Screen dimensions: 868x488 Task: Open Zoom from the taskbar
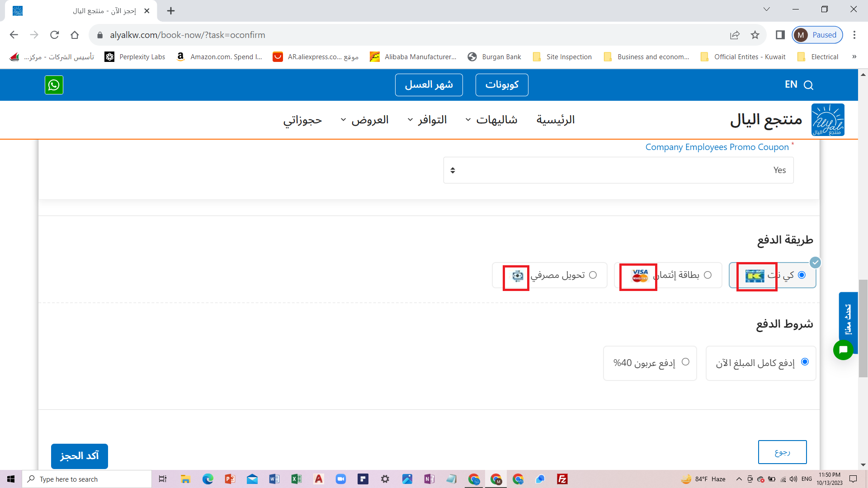(340, 479)
